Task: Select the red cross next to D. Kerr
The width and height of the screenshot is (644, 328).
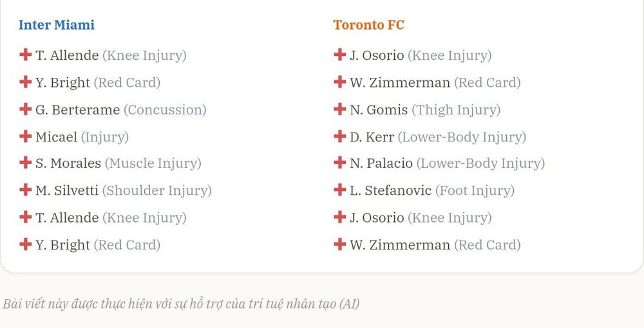Action: coord(339,136)
